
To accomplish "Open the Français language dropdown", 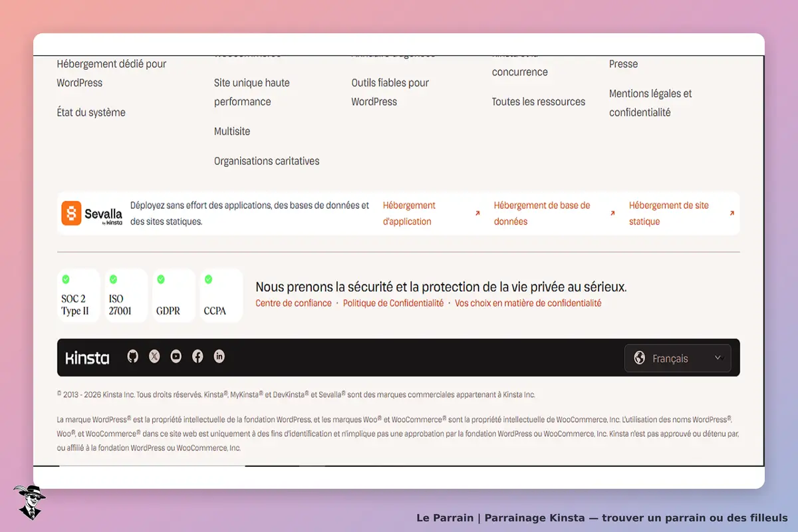I will (x=678, y=358).
